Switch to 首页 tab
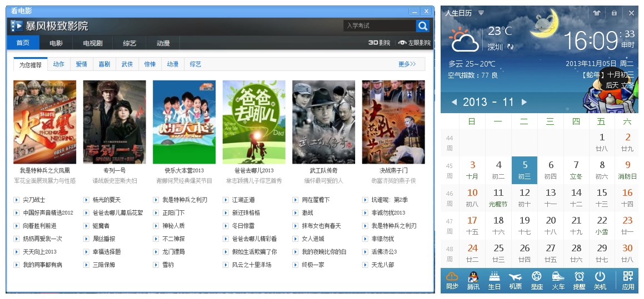The image size is (644, 299). click(23, 43)
